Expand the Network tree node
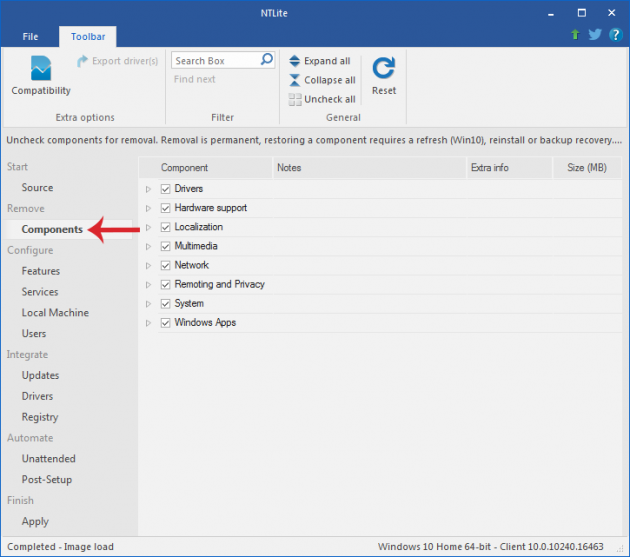Viewport: 630px width, 557px height. pos(148,266)
